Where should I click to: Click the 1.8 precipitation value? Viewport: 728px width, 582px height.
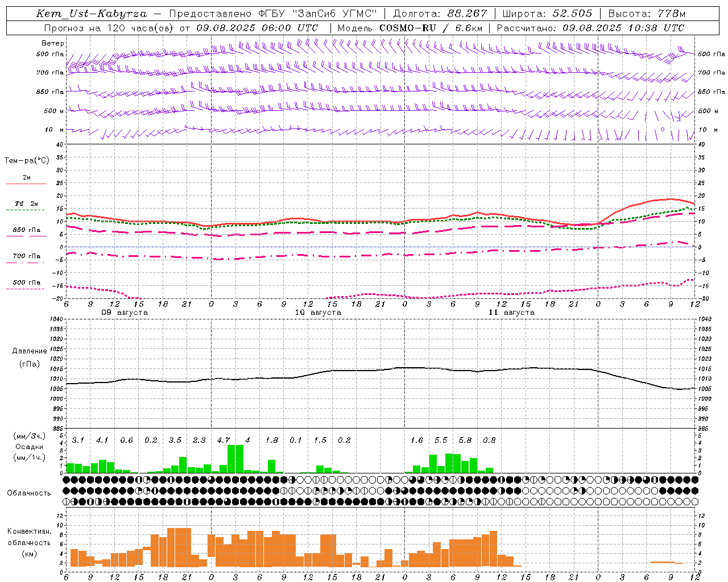coord(272,440)
